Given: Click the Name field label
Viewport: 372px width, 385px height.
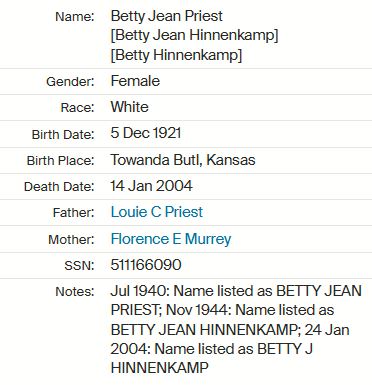Looking at the screenshot, I should point(75,17).
